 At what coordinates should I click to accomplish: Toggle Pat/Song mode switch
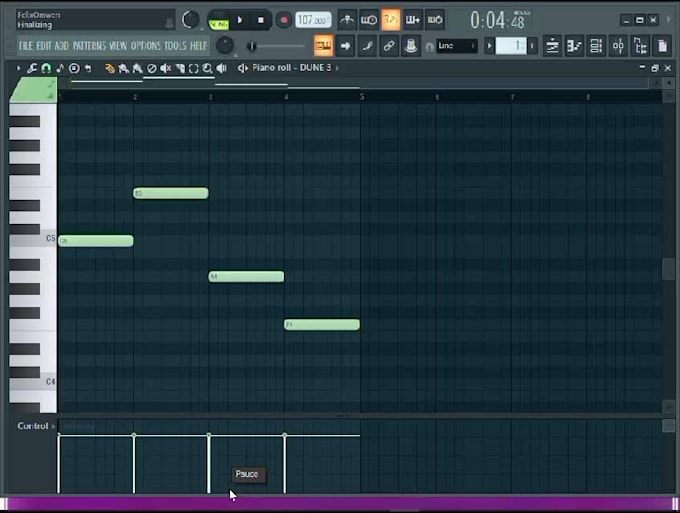(219, 20)
